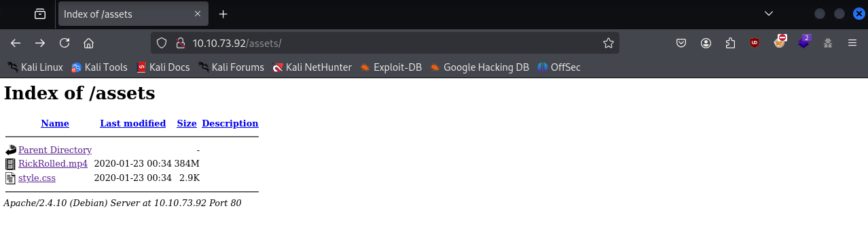Click the RickRolled.mp4 video file icon
Image resolution: width=868 pixels, height=249 pixels.
10,164
